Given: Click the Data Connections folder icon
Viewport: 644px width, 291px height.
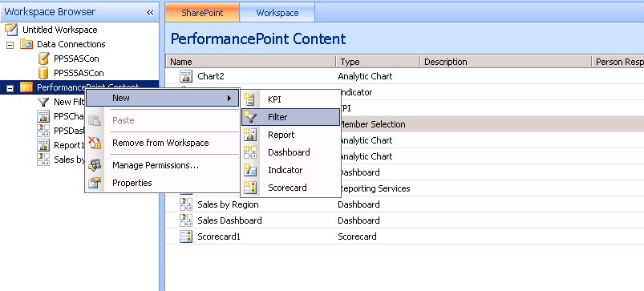Looking at the screenshot, I should [x=26, y=44].
